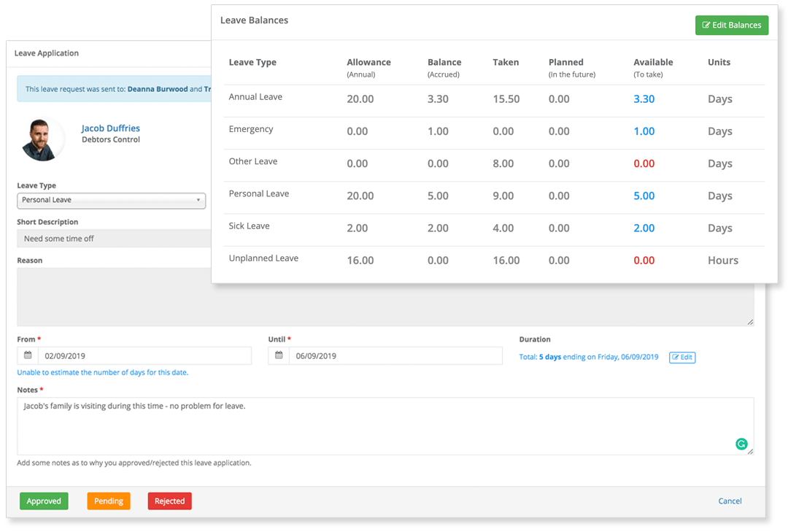Screen dimensions: 788x532
Task: Click the green Grammarly icon in Notes
Action: [741, 444]
